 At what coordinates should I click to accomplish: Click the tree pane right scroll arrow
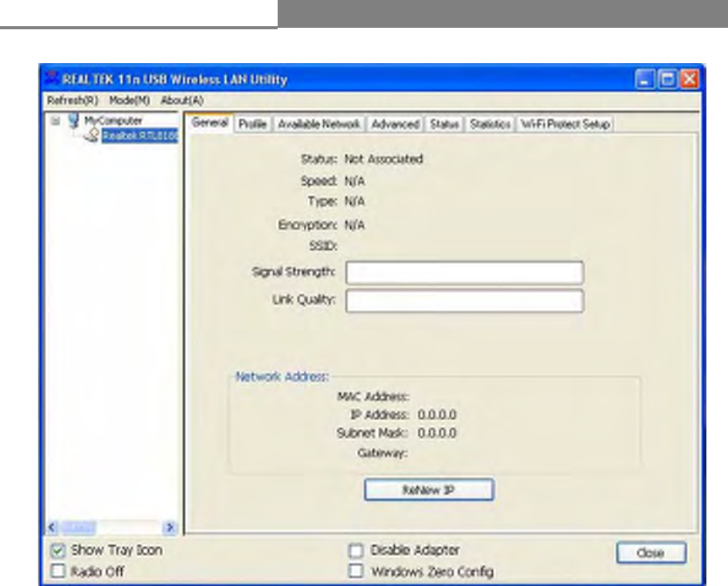coord(170,527)
